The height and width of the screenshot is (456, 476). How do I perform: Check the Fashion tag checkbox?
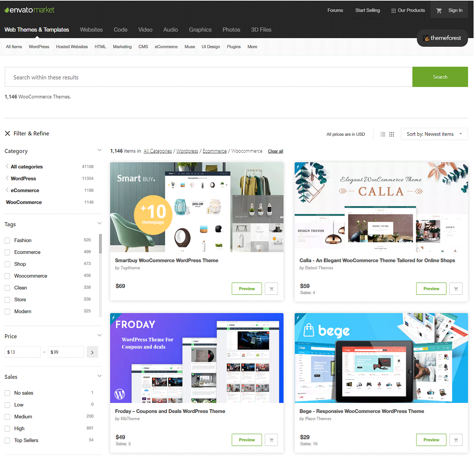click(x=7, y=241)
